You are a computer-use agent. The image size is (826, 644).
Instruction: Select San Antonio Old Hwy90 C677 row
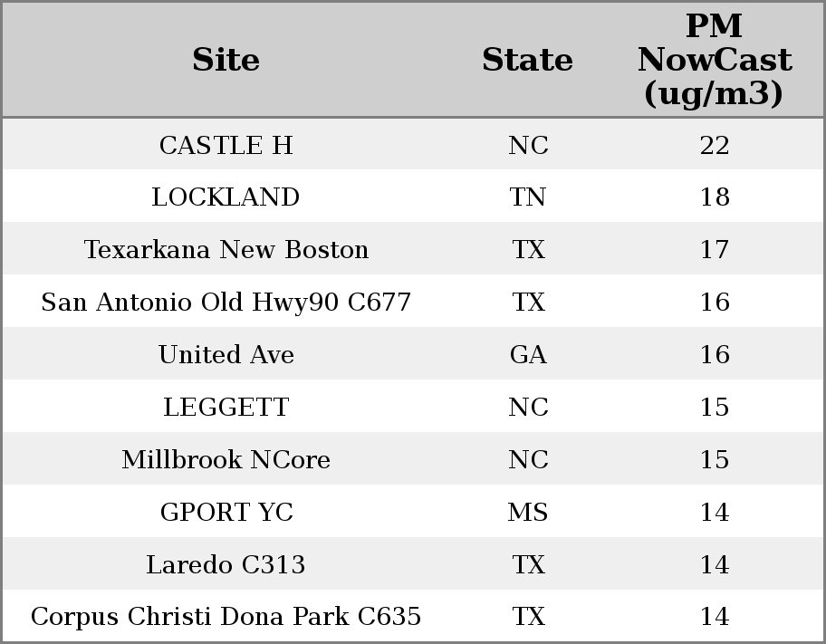coord(413,302)
